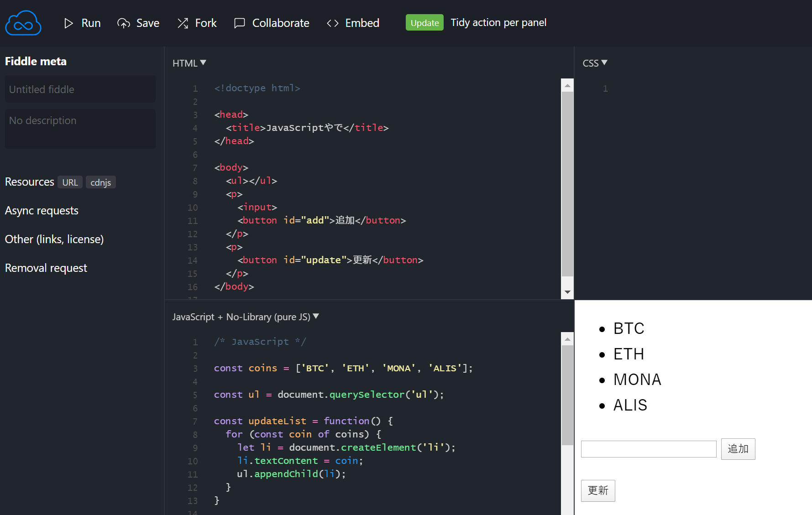This screenshot has width=812, height=515.
Task: Click the /* JavaScript */ comment line
Action: point(260,342)
